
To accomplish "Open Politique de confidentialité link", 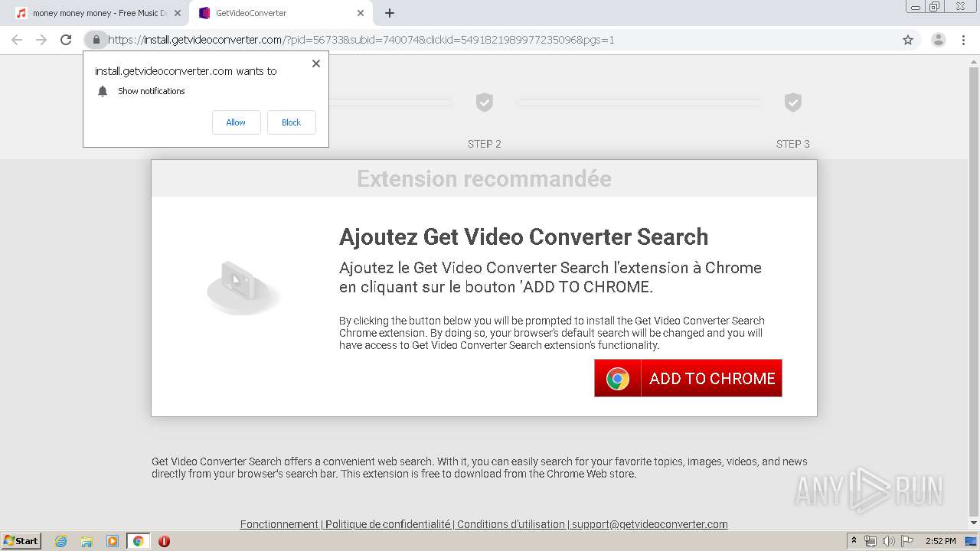I will point(387,524).
